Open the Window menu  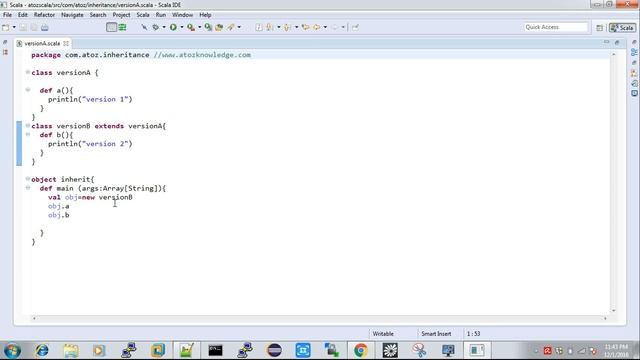(x=182, y=15)
